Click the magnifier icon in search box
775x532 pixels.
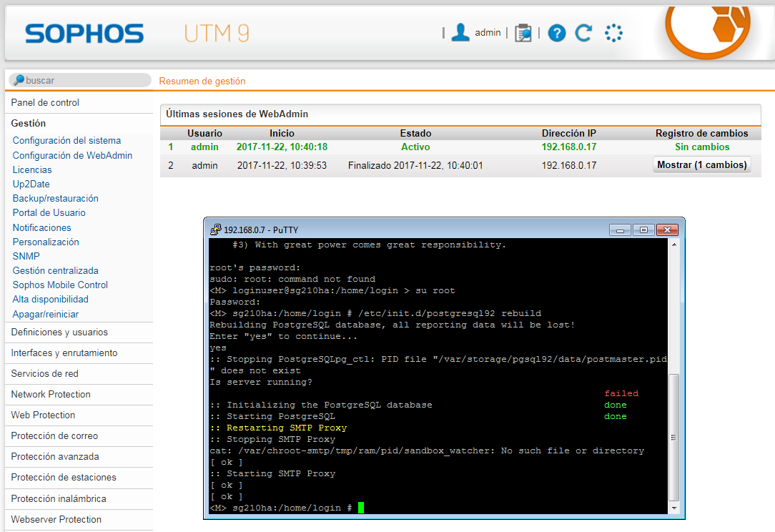19,79
